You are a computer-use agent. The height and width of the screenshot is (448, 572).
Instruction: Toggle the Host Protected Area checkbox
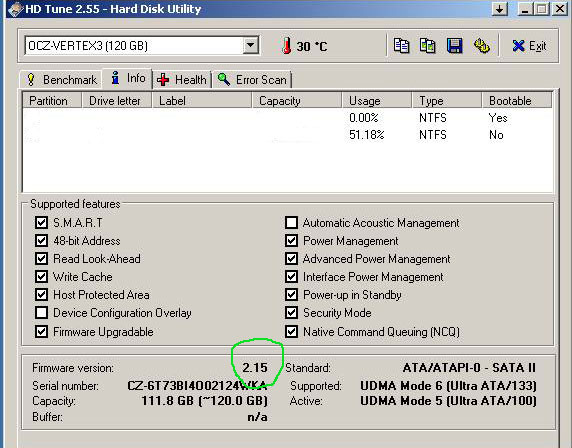[x=41, y=294]
